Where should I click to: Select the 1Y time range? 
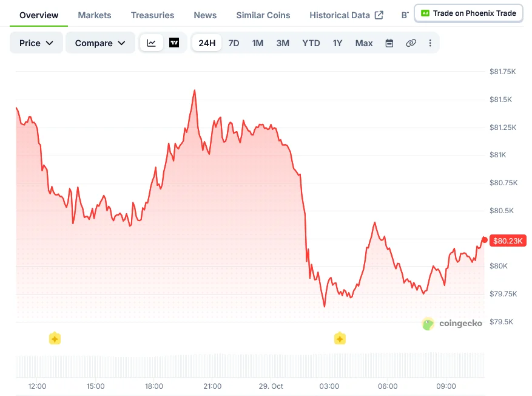pyautogui.click(x=337, y=43)
